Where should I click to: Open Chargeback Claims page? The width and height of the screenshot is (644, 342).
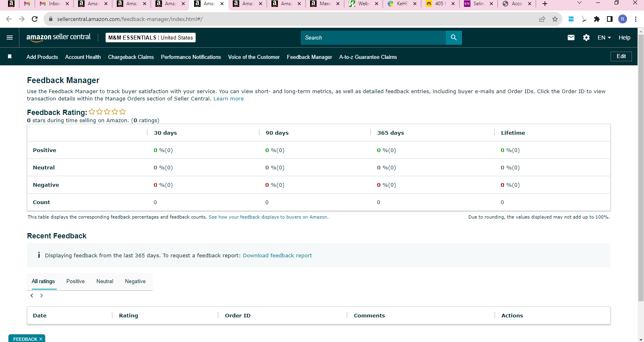(x=131, y=57)
